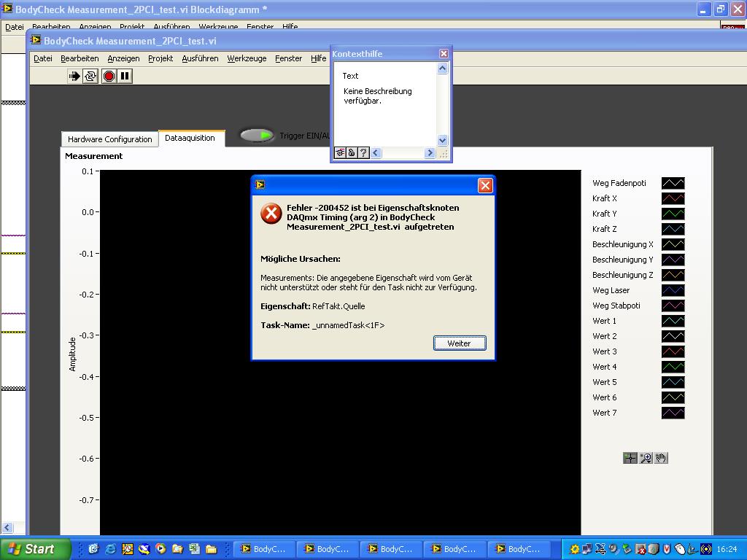Open Datei menu in Blockdiagramm window
Viewport: 747px width, 560px height.
(x=15, y=27)
